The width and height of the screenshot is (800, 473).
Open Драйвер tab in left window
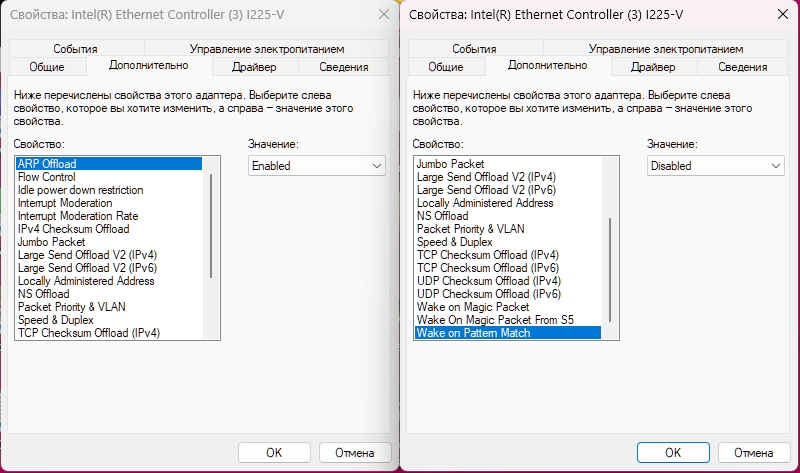(254, 67)
